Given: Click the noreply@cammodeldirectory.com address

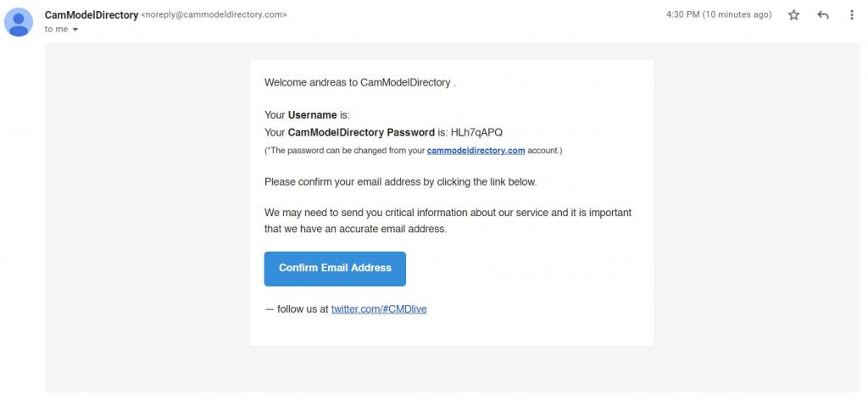Looking at the screenshot, I should pos(214,15).
